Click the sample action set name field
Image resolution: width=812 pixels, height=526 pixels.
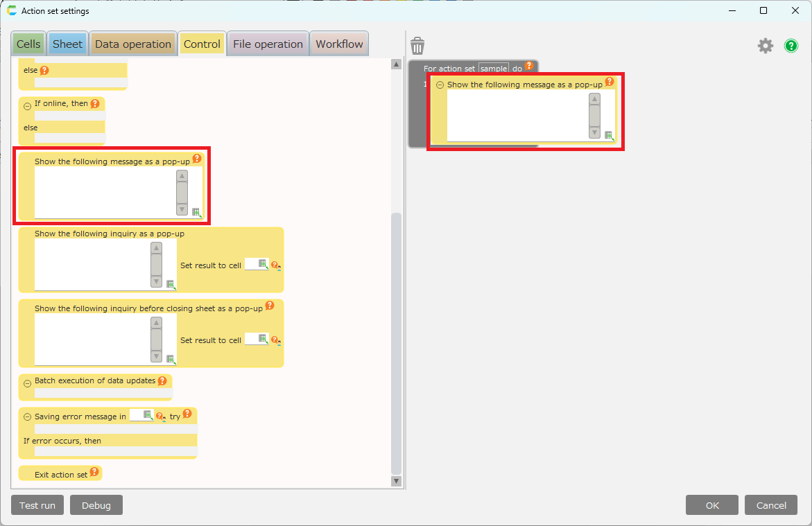[x=494, y=69]
